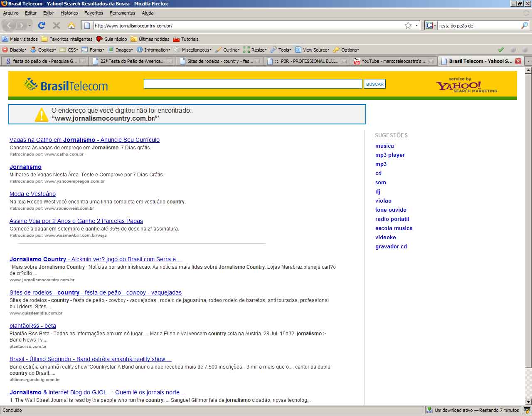Click the Stop loading X icon
The height and width of the screenshot is (416, 532).
pyautogui.click(x=57, y=25)
